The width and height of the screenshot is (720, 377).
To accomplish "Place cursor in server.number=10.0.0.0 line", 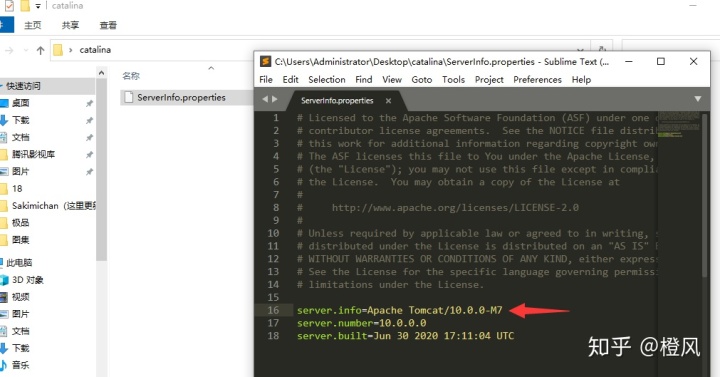I will 361,323.
